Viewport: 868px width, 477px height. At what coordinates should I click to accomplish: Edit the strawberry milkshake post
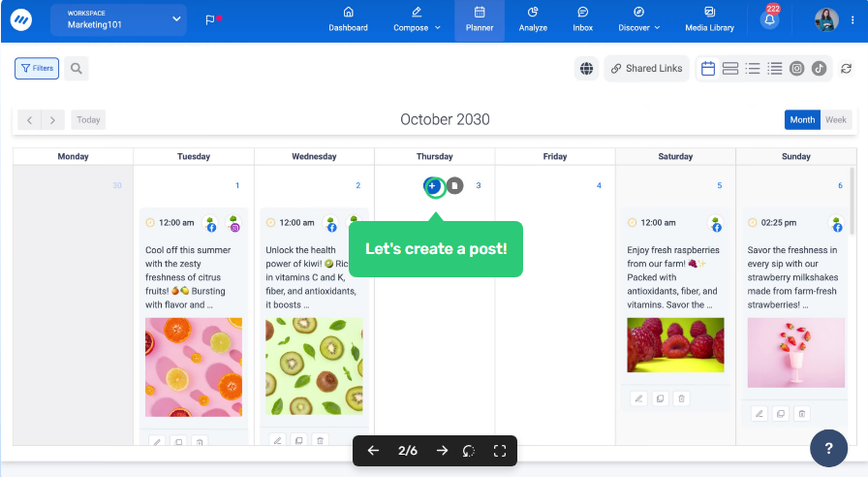click(x=759, y=413)
